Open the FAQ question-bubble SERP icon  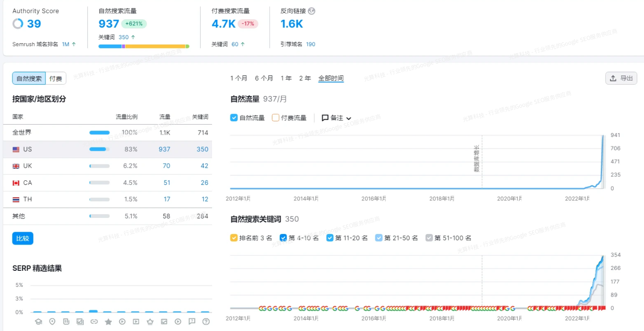192,321
